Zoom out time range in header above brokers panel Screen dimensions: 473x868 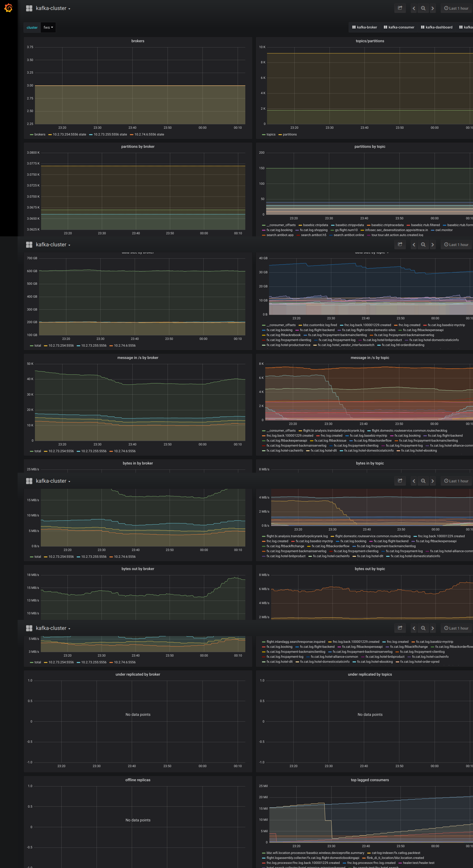point(423,9)
